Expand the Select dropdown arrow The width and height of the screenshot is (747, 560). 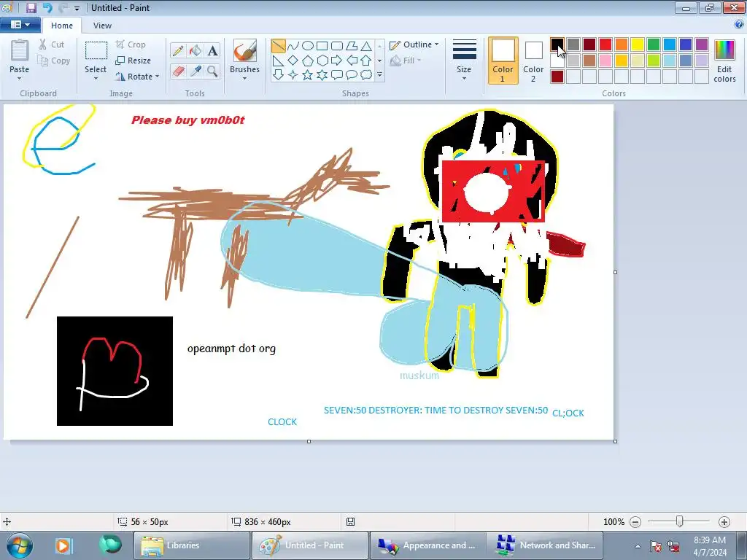[96, 79]
